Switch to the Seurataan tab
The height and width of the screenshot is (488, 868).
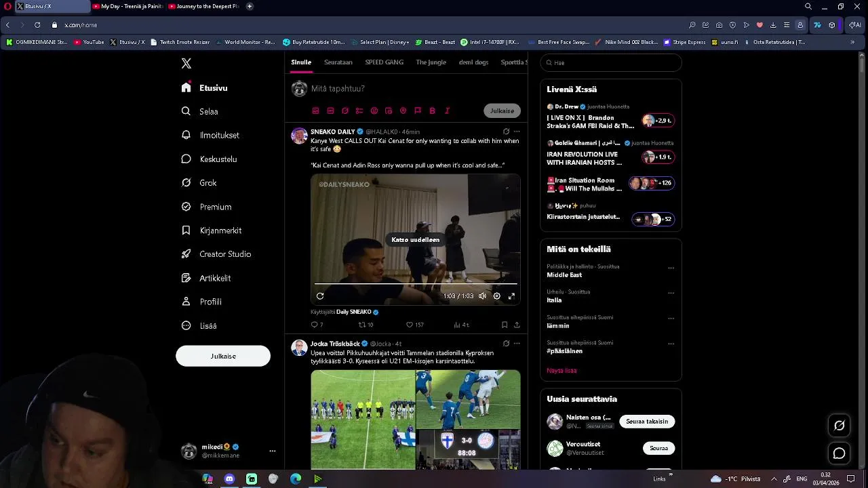[x=338, y=62]
